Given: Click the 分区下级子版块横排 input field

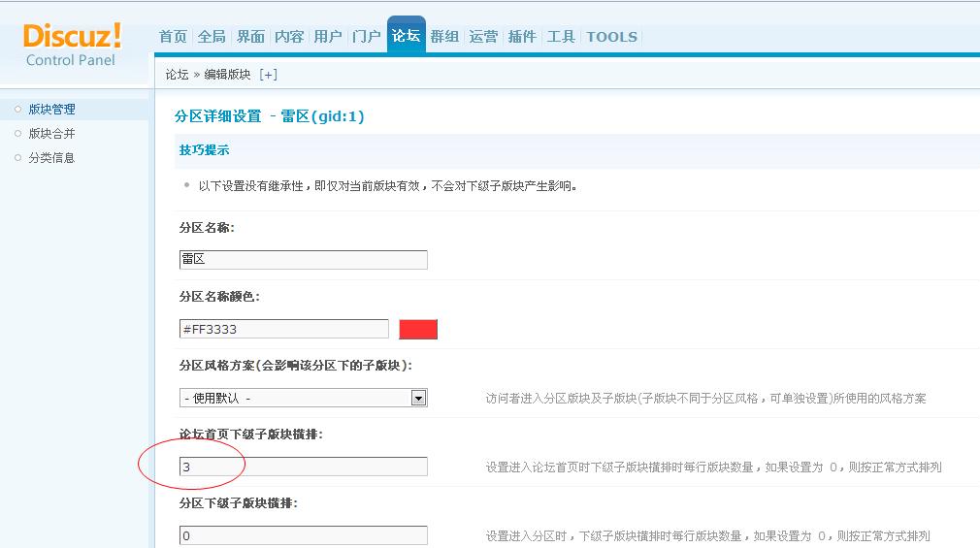Looking at the screenshot, I should pyautogui.click(x=303, y=535).
